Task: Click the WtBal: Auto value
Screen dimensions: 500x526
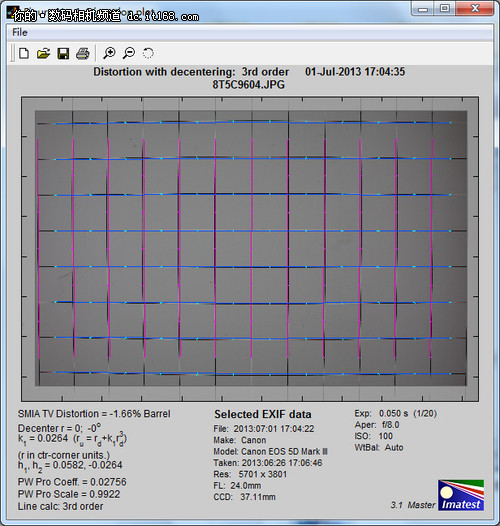Action: coord(379,447)
